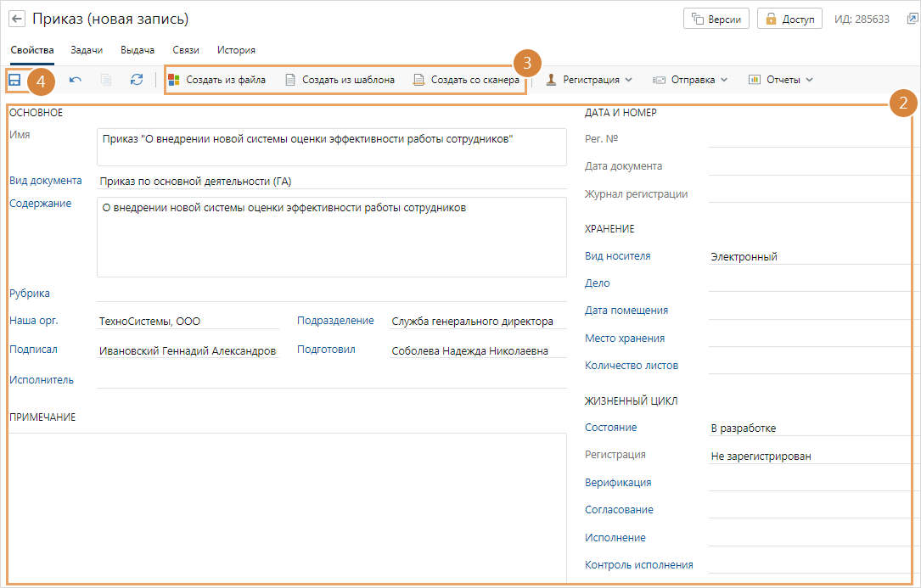This screenshot has height=588, width=921.
Task: Expand the Регистрация dropdown
Action: click(x=589, y=80)
